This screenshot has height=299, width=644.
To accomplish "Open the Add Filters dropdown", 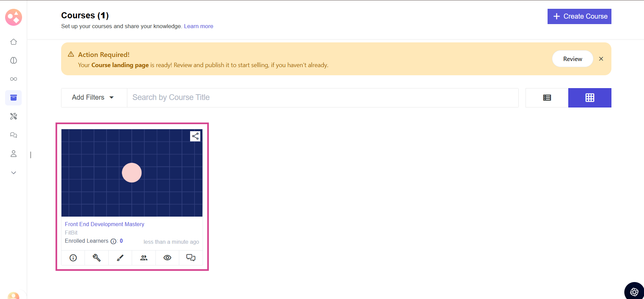I will [94, 98].
